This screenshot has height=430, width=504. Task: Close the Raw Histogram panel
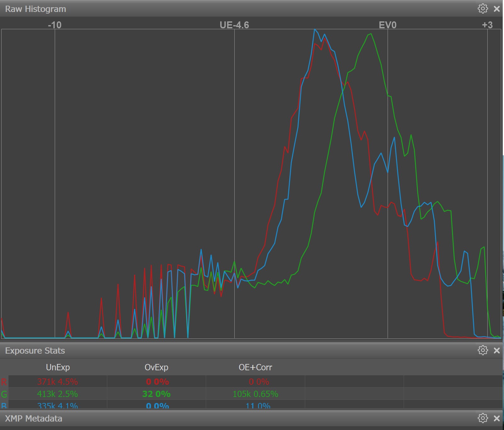point(497,9)
